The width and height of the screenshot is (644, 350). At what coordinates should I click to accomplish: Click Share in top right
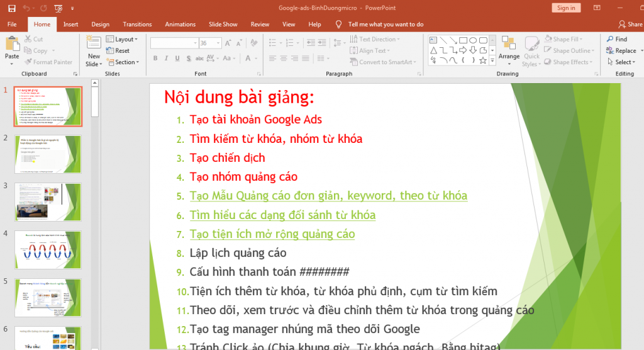(630, 25)
